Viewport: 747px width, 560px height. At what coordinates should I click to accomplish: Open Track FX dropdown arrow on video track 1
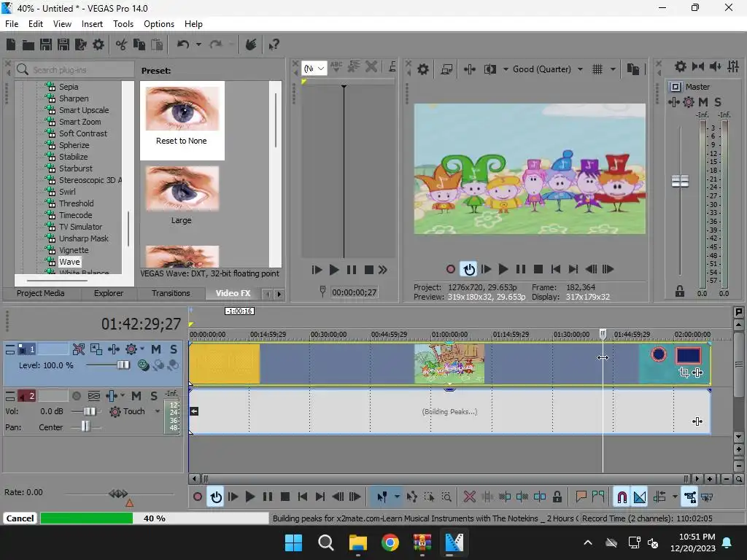pos(142,349)
